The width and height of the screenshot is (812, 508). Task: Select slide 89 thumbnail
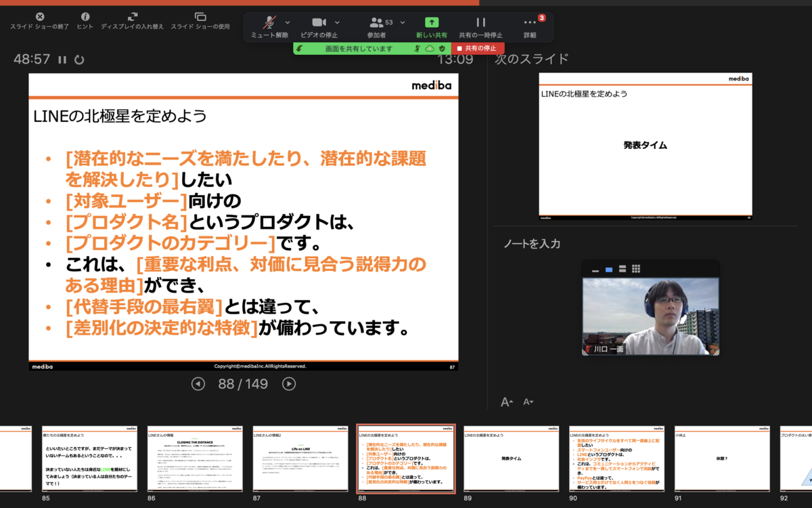tap(512, 459)
